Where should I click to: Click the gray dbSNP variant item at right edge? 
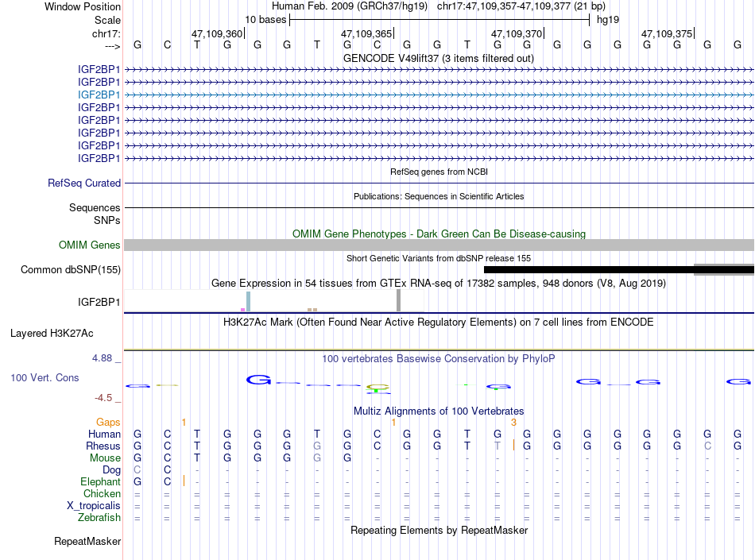(x=724, y=269)
